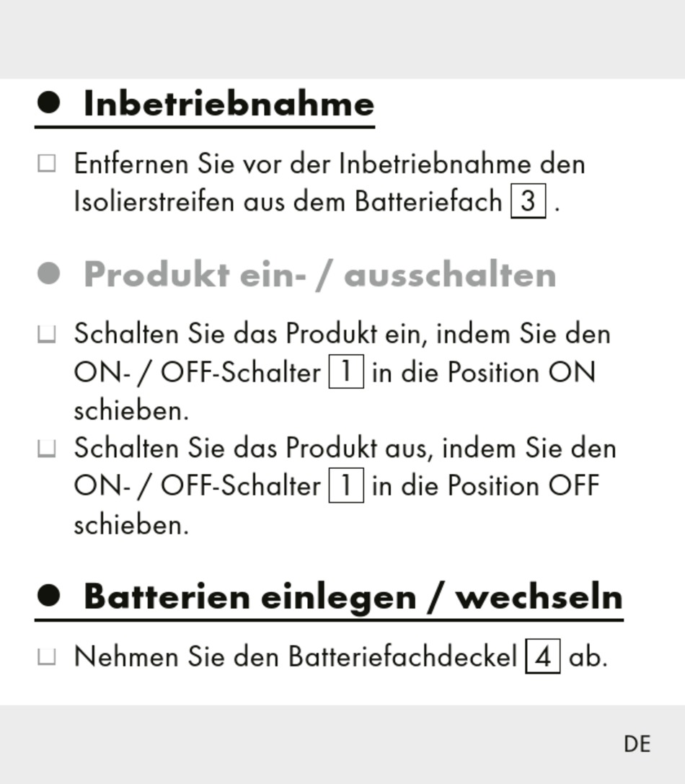This screenshot has height=784, width=685.
Task: Click the first word schieben.
Action: [131, 410]
